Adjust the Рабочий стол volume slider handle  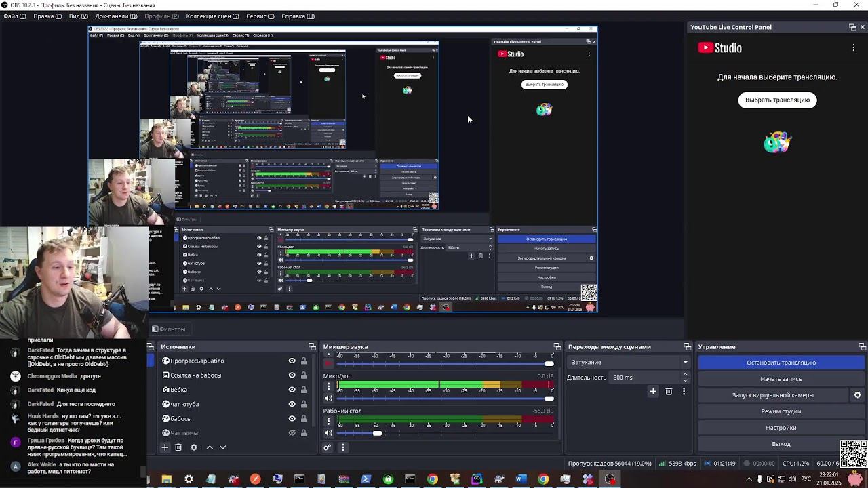tap(377, 433)
